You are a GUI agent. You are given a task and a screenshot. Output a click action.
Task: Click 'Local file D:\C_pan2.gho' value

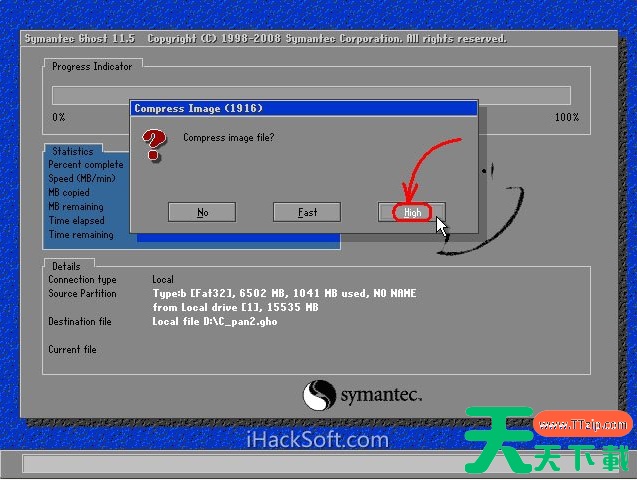click(215, 322)
